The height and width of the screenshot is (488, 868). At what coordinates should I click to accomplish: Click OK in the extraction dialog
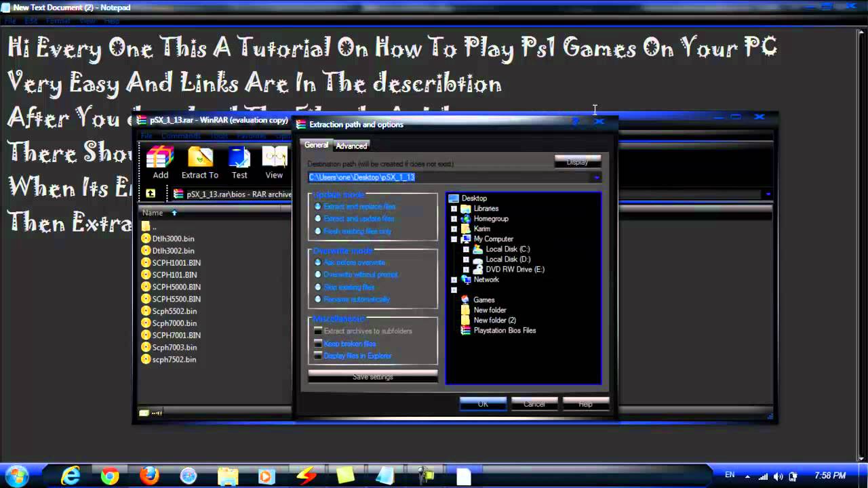tap(483, 404)
